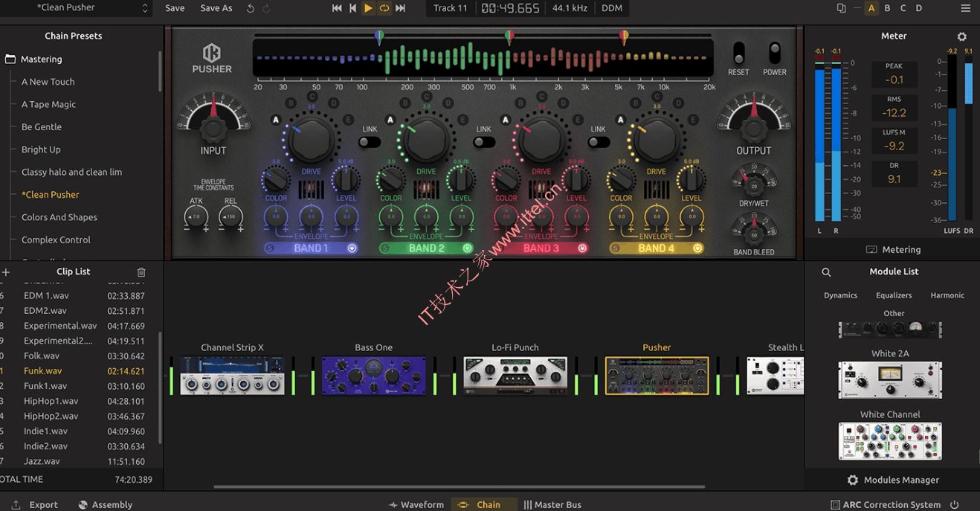Open the 44.1 kHz sample rate selector
980x511 pixels.
[x=570, y=8]
